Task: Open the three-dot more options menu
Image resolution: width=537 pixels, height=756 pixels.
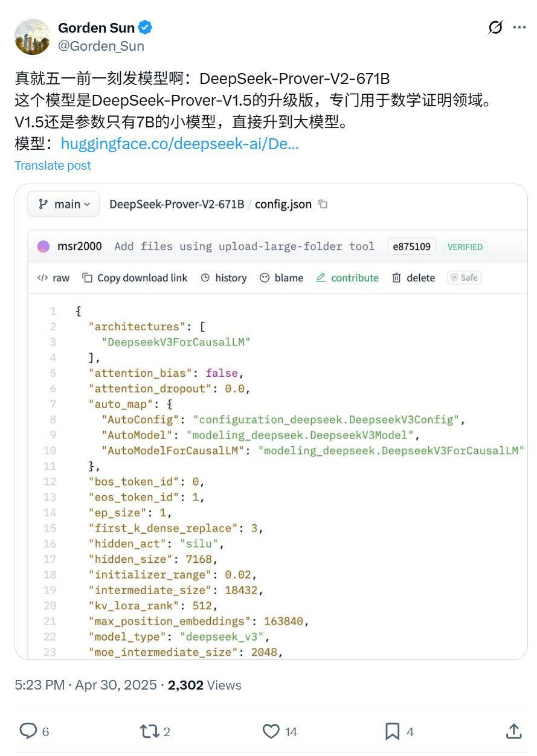Action: (x=519, y=28)
